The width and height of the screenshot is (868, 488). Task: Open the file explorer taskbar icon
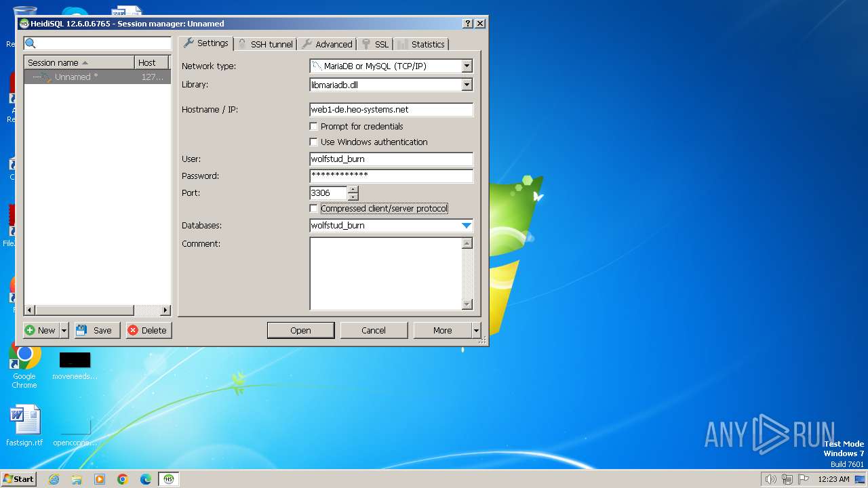pos(77,479)
